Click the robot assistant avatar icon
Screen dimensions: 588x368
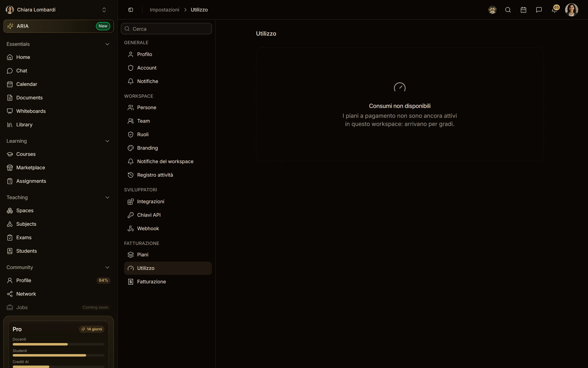pyautogui.click(x=492, y=10)
